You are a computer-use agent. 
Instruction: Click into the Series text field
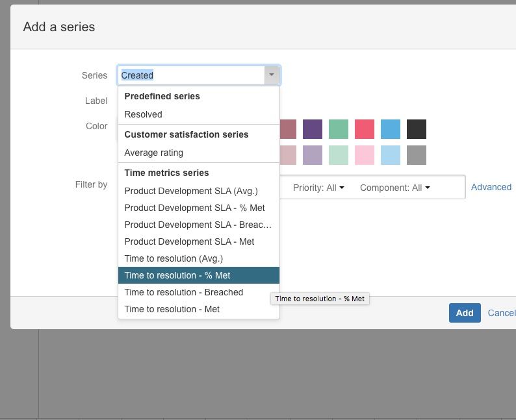(192, 75)
